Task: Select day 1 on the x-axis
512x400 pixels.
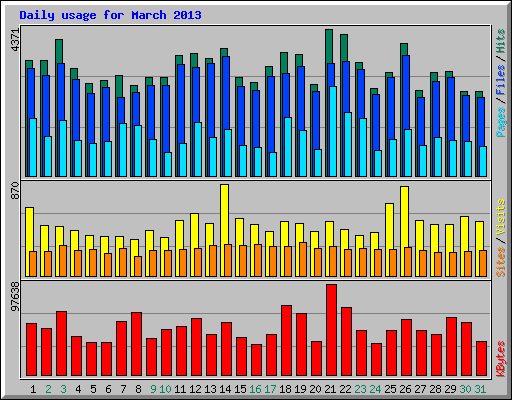Action: pyautogui.click(x=33, y=389)
